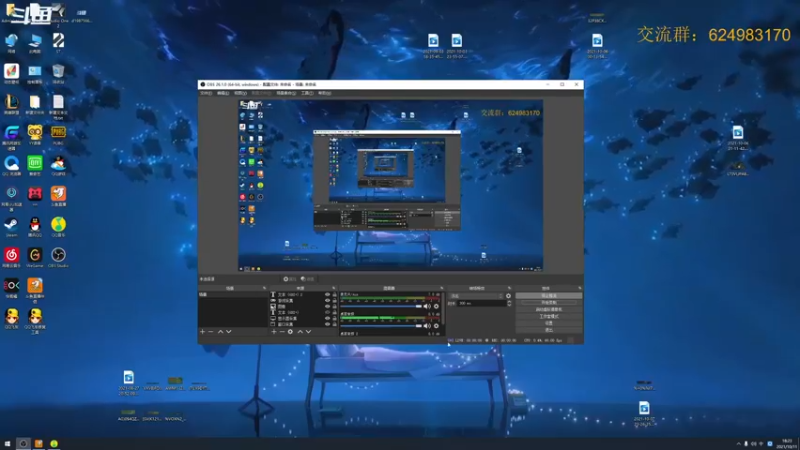Pop out the Scene Transitions dock panel
800x450 pixels.
coord(509,288)
